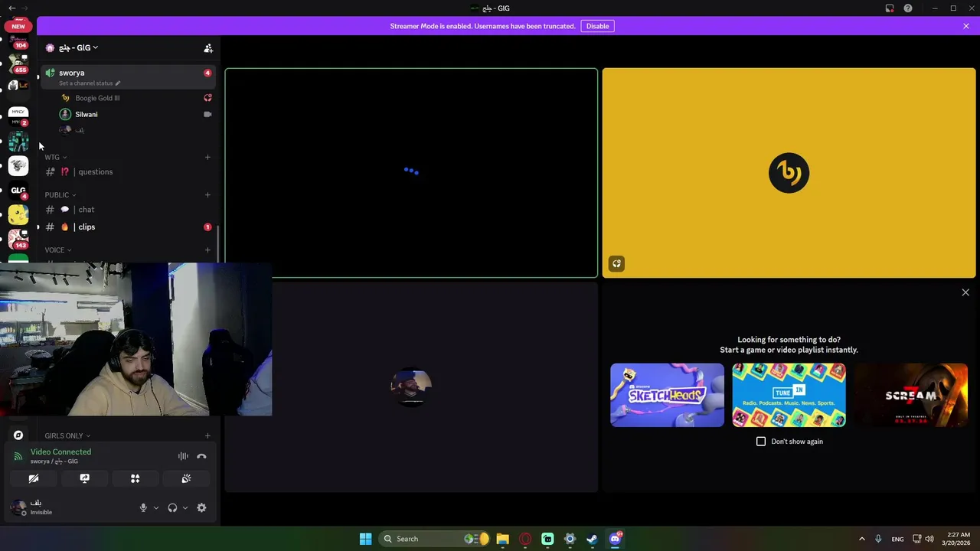Open the Discord help icon in title bar

pos(908,8)
